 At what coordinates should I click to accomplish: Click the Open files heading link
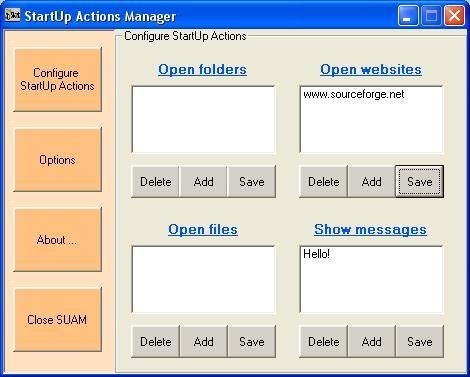[x=203, y=229]
